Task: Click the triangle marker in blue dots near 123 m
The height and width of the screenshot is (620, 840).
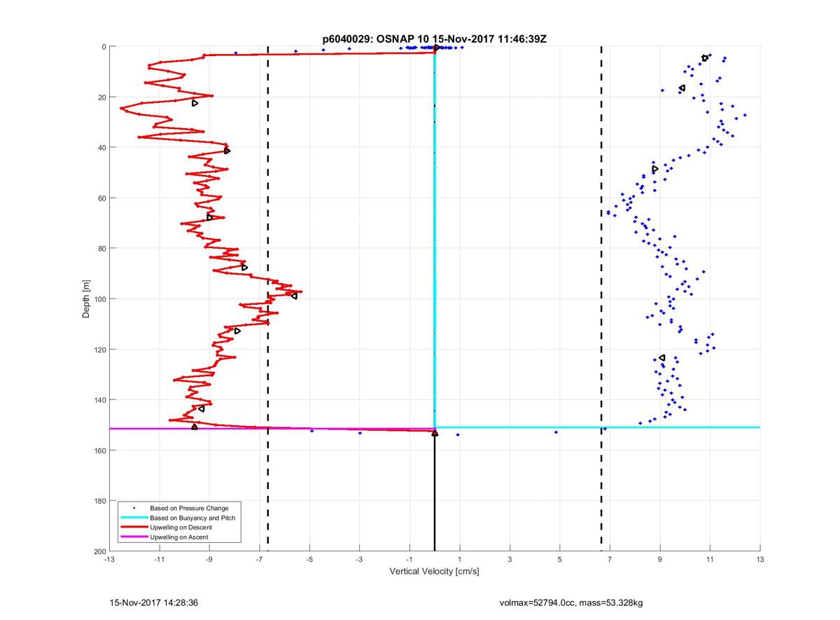Action: [661, 358]
